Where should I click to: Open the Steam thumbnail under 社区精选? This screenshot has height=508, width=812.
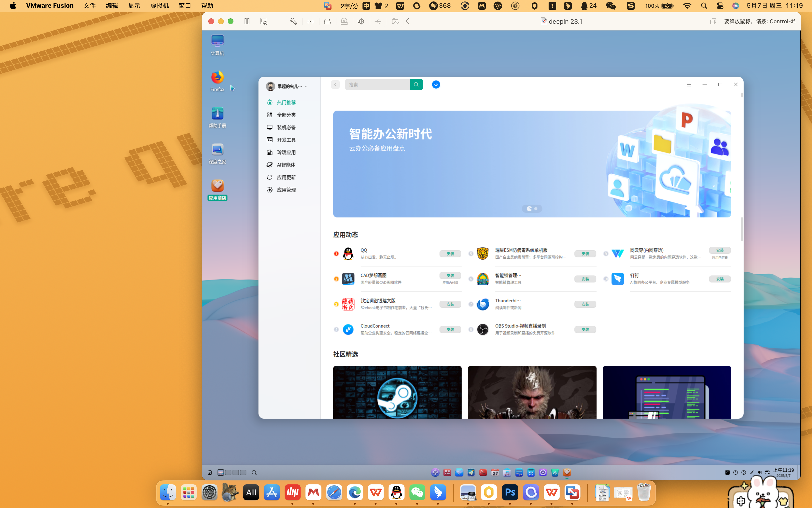397,392
